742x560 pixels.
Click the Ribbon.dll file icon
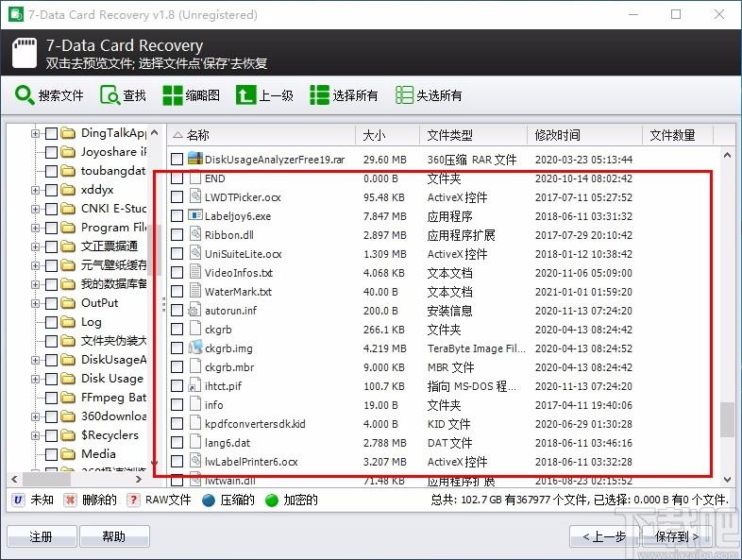[195, 234]
